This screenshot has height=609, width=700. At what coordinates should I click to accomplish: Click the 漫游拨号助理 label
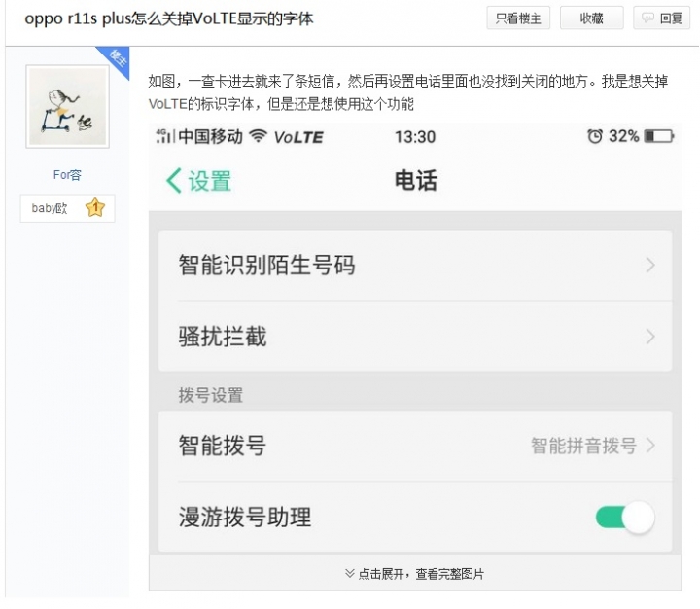click(245, 517)
